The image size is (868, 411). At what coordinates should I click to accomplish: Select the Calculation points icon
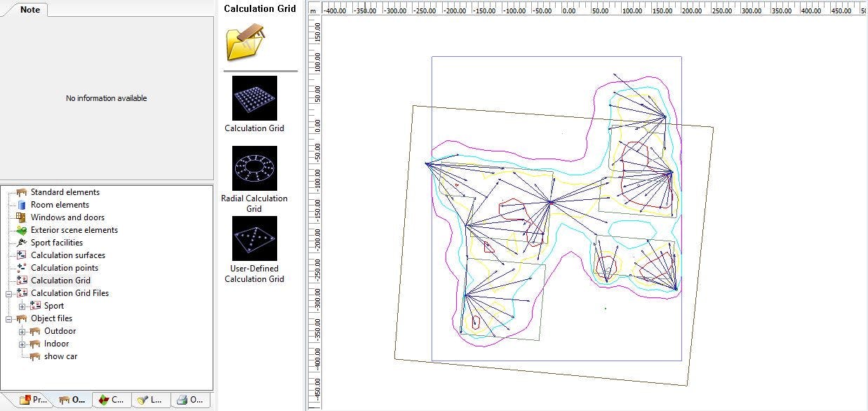click(x=22, y=268)
